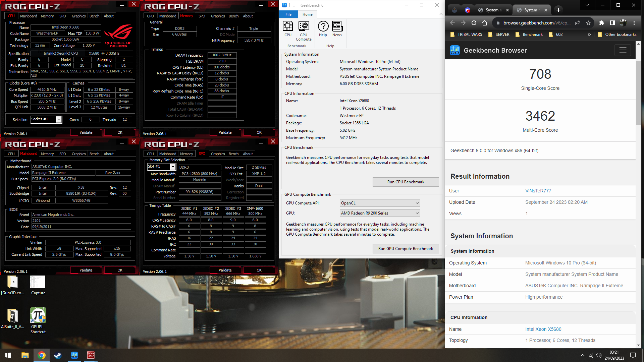Viewport: 644px width, 362px height.
Task: Select the Capture desktop file
Action: (x=38, y=285)
